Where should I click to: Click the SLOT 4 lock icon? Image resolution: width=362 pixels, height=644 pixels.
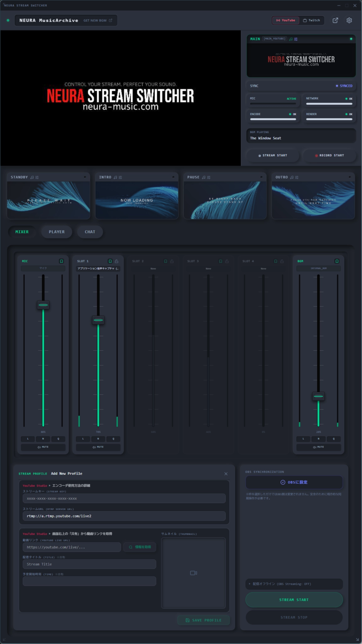(x=282, y=261)
